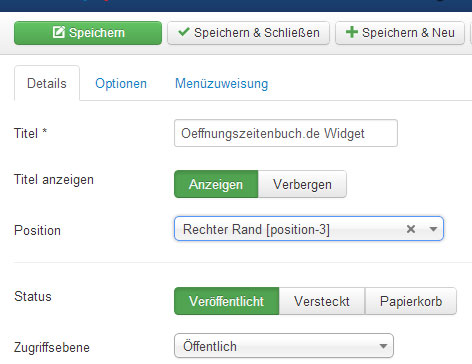
Task: Select Speichern & Neu in the toolbar
Action: click(400, 33)
